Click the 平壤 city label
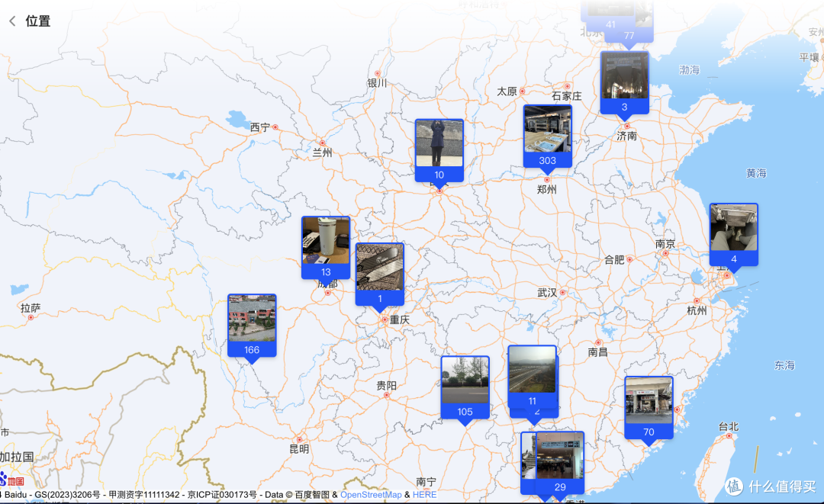This screenshot has height=504, width=824. click(x=809, y=57)
